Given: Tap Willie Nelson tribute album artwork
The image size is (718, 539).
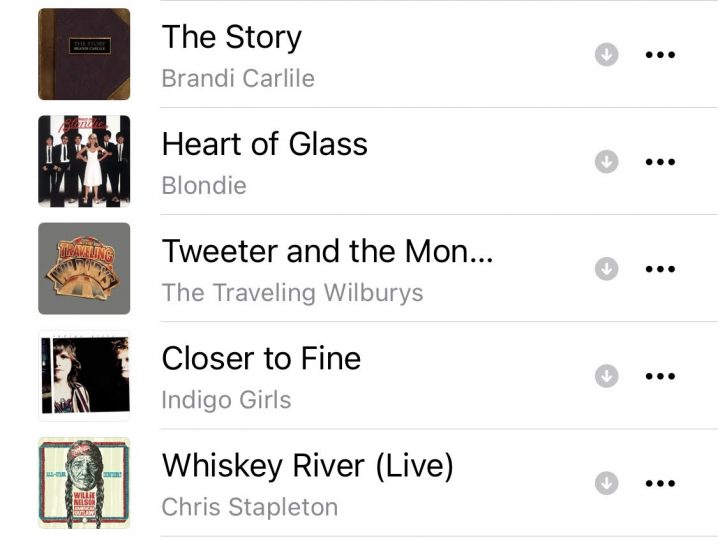Looking at the screenshot, I should pos(84,483).
